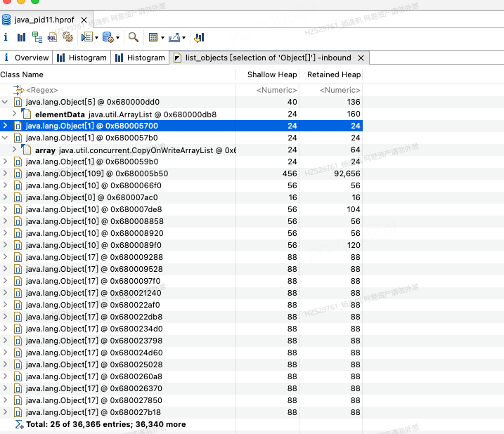Open histogram from the toolbar bars icon
This screenshot has height=434, width=504.
pos(21,38)
